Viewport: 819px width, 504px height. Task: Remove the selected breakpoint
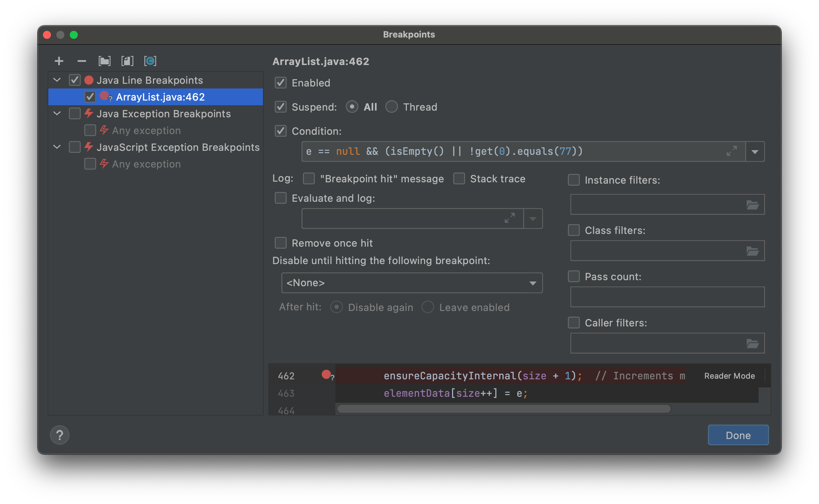point(81,61)
